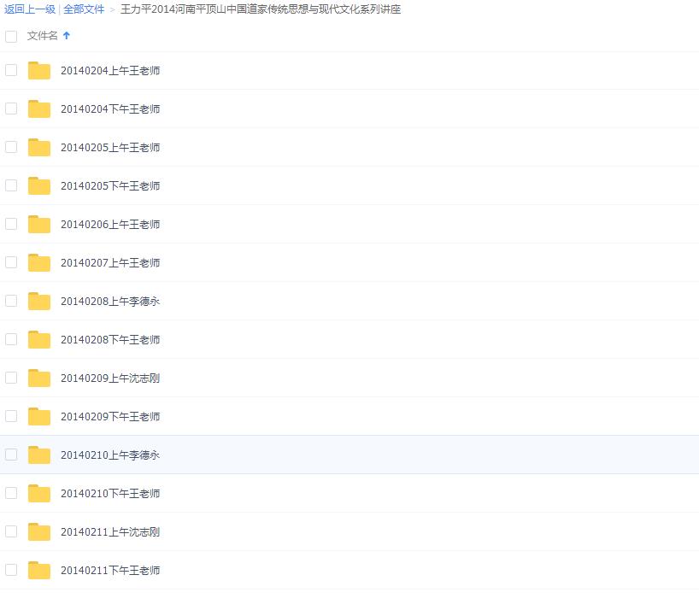Check the box for 20140207上午王老师
Viewport: 699px width, 616px height.
11,262
